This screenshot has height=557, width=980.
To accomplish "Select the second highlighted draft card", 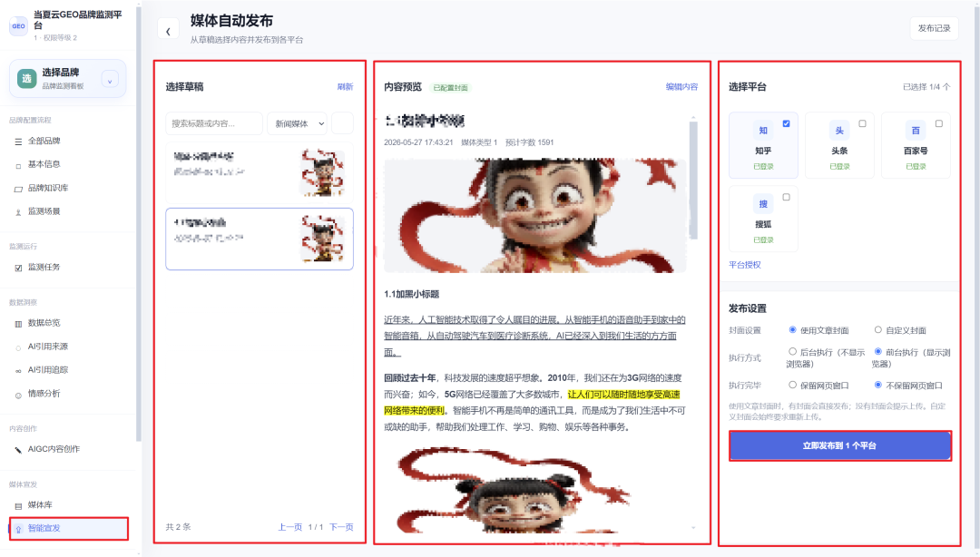I will 260,239.
